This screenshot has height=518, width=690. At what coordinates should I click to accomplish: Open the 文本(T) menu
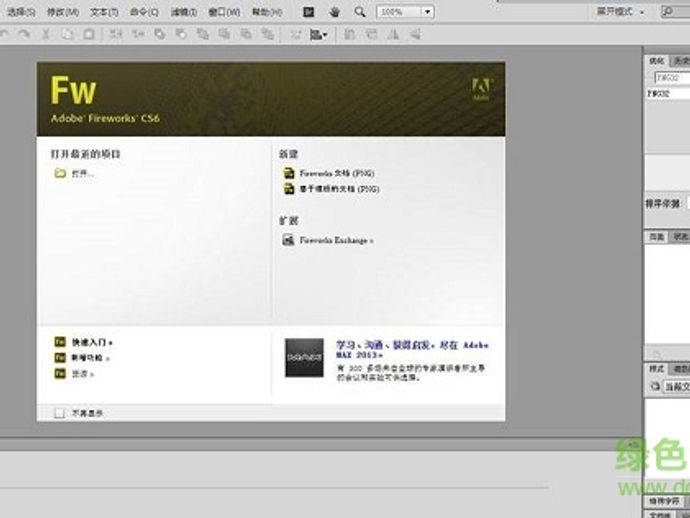104,12
